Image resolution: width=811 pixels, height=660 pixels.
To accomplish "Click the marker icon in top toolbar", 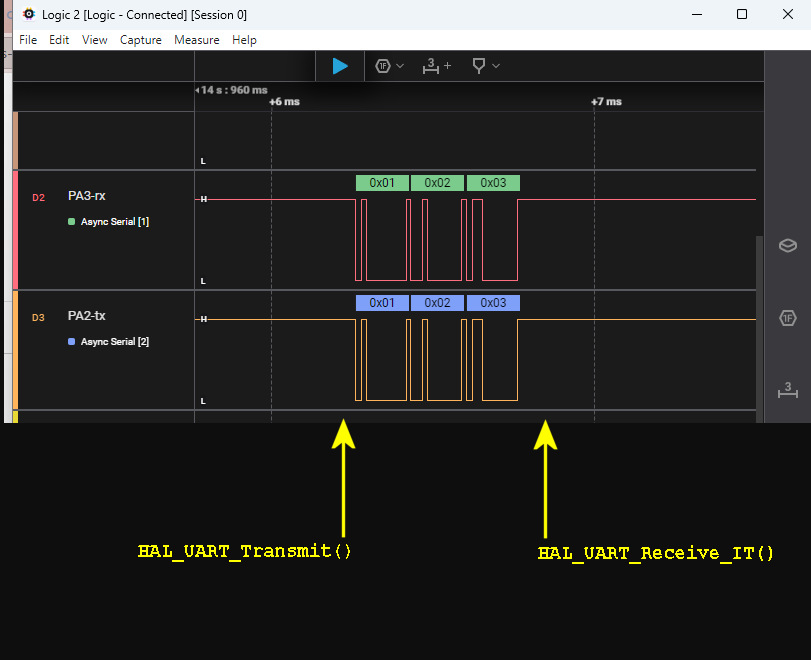I will 479,66.
